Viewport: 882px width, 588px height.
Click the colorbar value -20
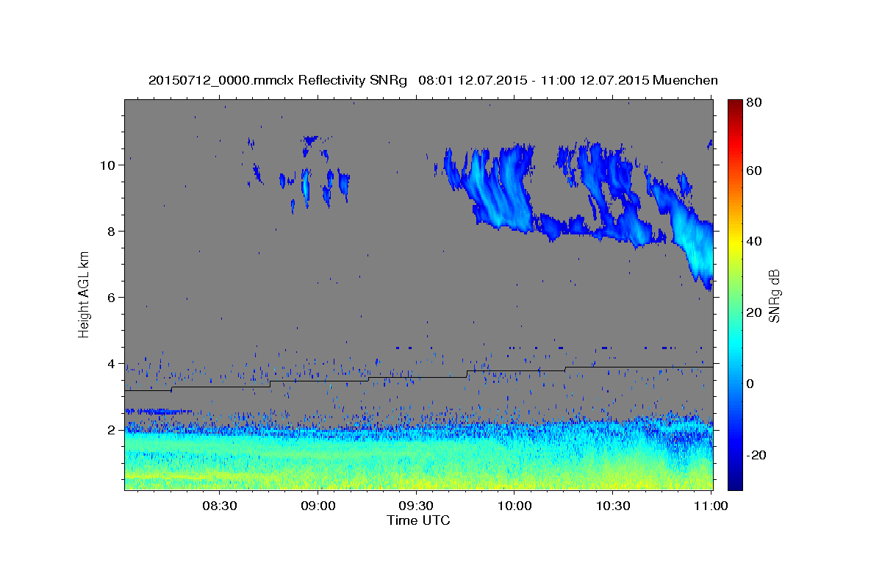pos(755,455)
